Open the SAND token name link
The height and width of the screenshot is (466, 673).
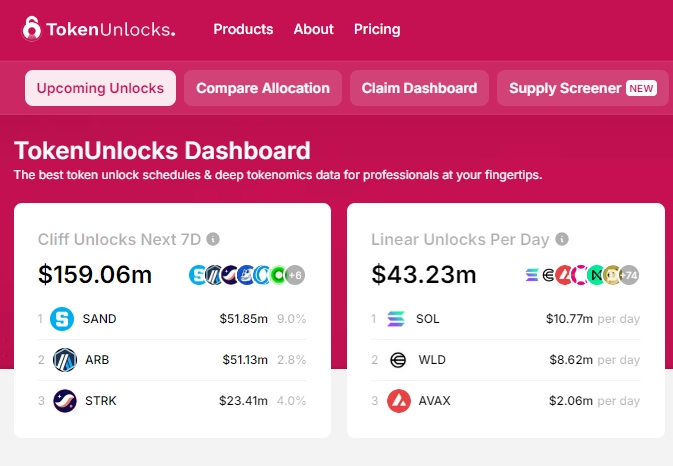(100, 319)
